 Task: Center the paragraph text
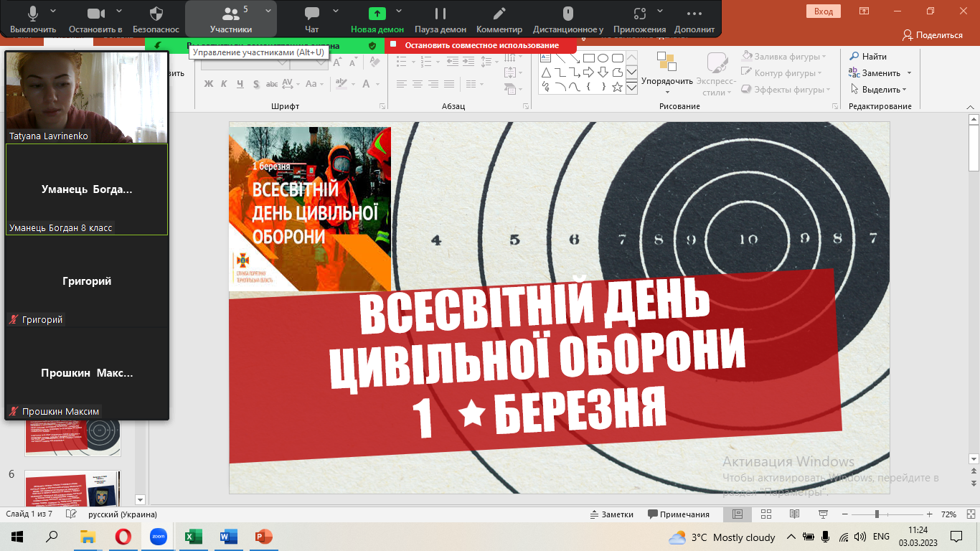pyautogui.click(x=418, y=84)
